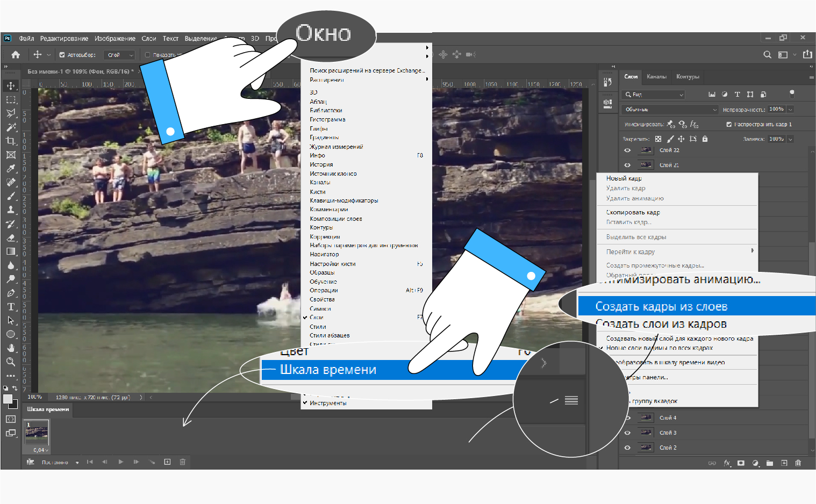This screenshot has width=816, height=504.
Task: Uncheck Распространить кадр 1 checkbox
Action: tap(729, 124)
